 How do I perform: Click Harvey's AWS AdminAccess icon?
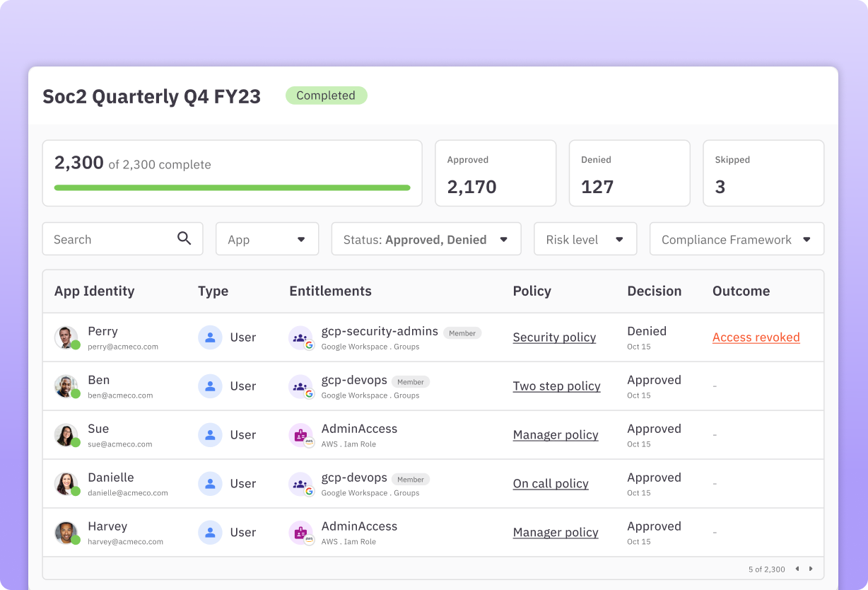click(301, 533)
